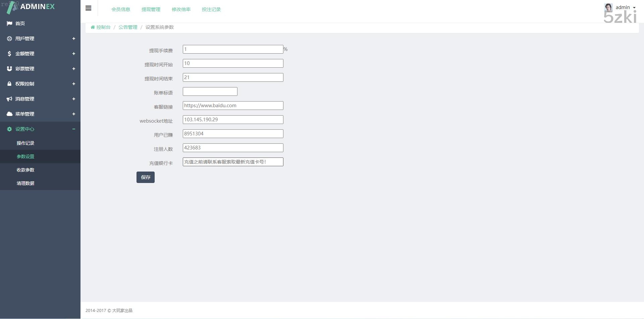This screenshot has width=644, height=319.
Task: Follow the 控制台 breadcrumb link
Action: (x=103, y=27)
